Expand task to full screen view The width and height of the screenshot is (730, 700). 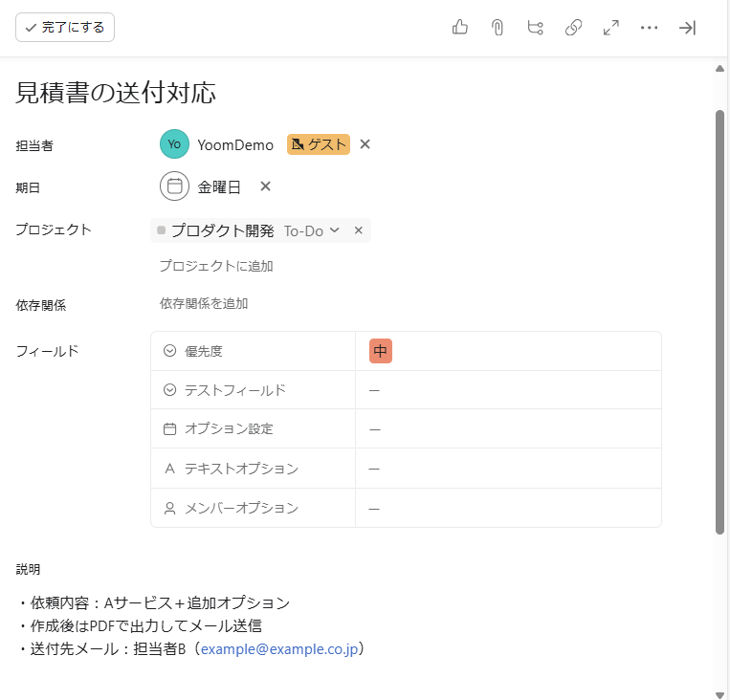[x=611, y=28]
